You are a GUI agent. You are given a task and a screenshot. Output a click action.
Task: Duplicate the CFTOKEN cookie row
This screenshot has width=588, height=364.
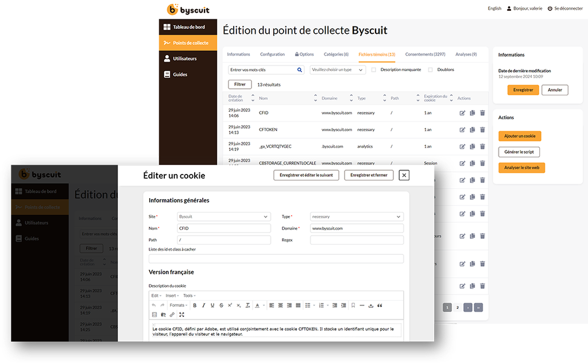(x=473, y=130)
